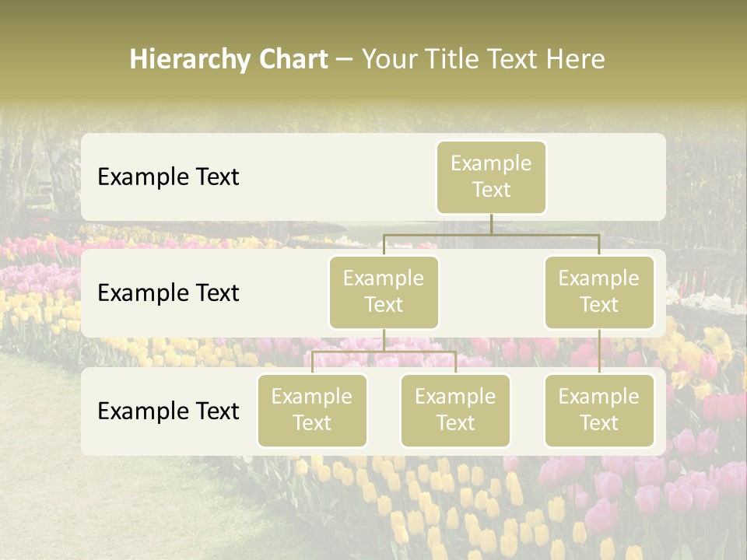Click the middle row's left Example Text box

pos(384,292)
